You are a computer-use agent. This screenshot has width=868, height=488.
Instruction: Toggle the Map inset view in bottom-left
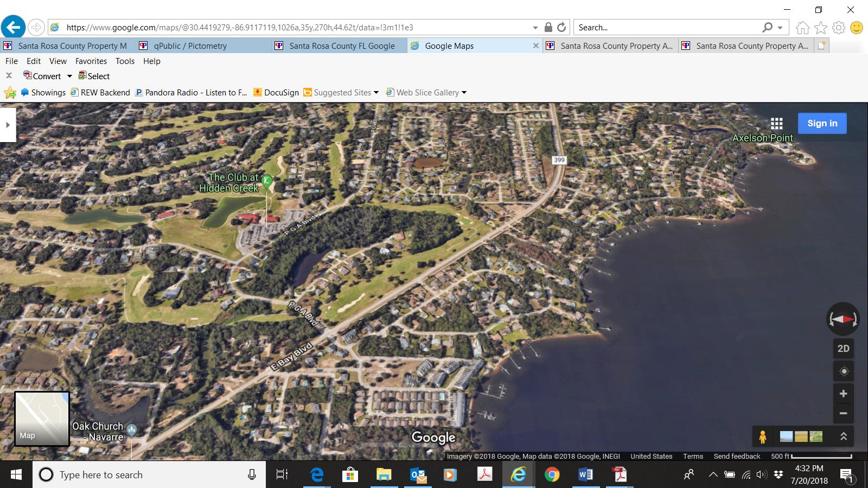42,419
